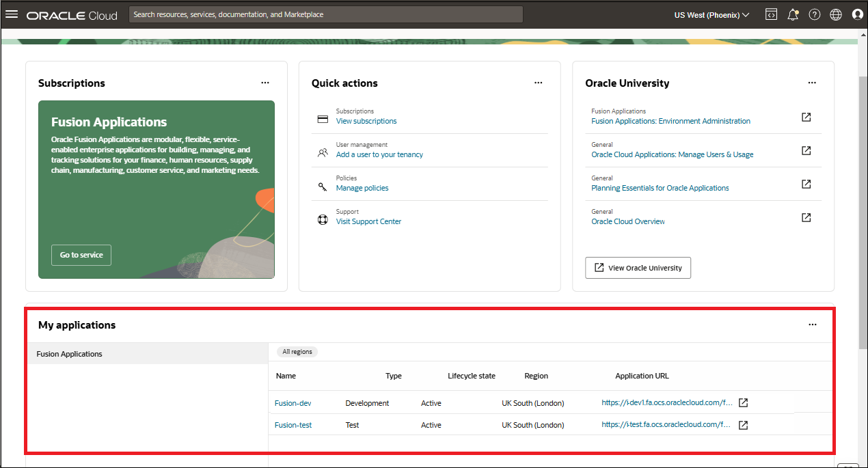Screen dimensions: 868x468
Task: Open the Fusion-test environment link
Action: point(293,424)
